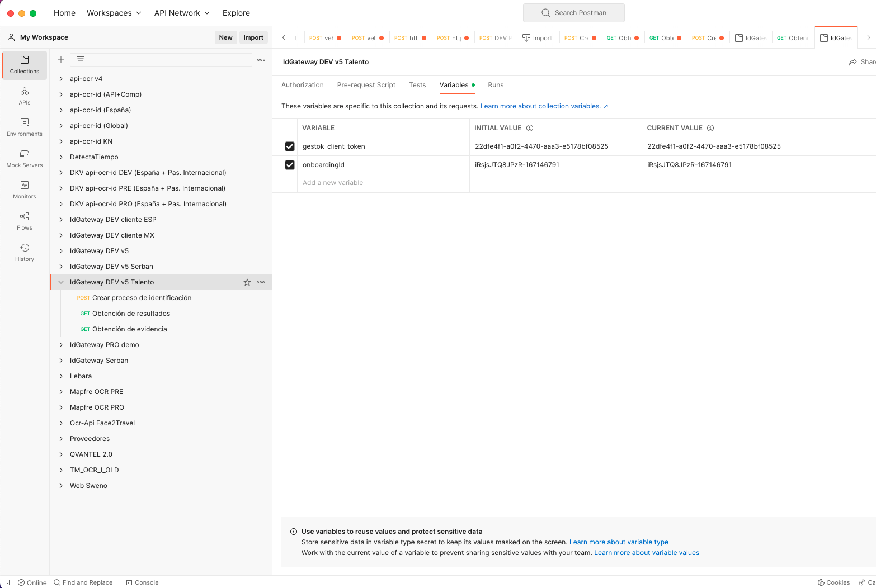The height and width of the screenshot is (588, 876).
Task: Uncheck the onboardingId variable checkbox
Action: pyautogui.click(x=290, y=165)
